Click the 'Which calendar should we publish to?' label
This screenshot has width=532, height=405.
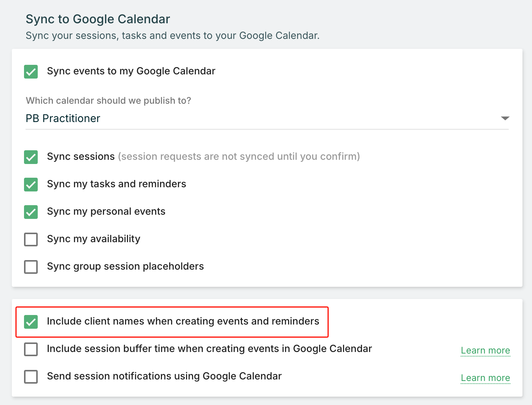108,101
